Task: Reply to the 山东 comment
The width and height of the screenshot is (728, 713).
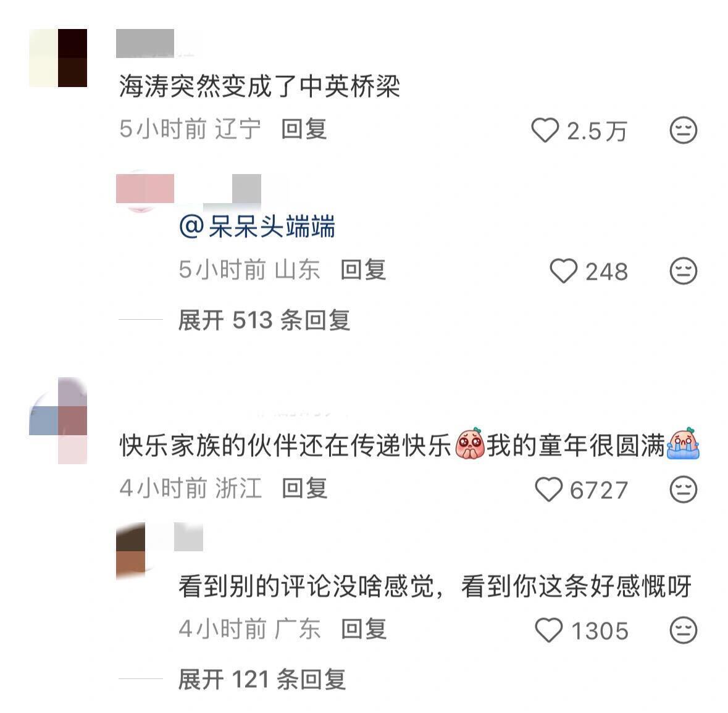Action: pyautogui.click(x=363, y=270)
